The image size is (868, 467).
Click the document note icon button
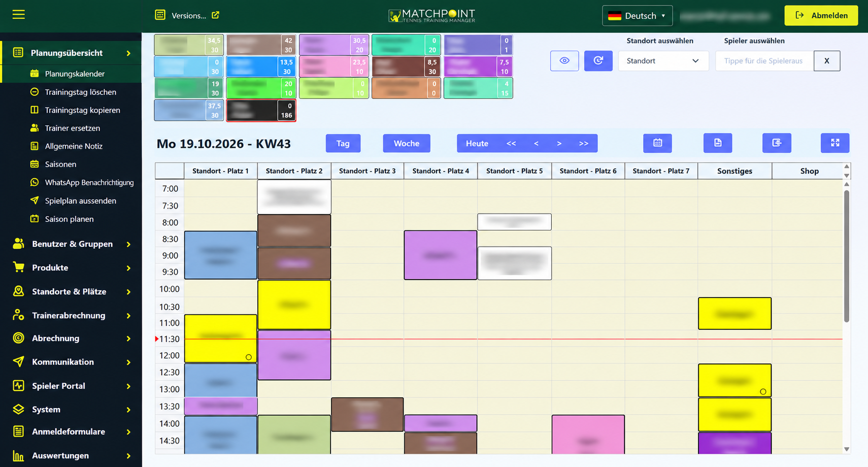pyautogui.click(x=718, y=143)
